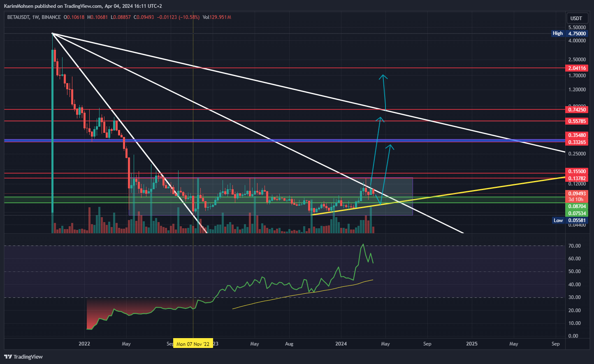The height and width of the screenshot is (364, 594).
Task: Click the BETAUSDT symbol name
Action: [x=19, y=17]
